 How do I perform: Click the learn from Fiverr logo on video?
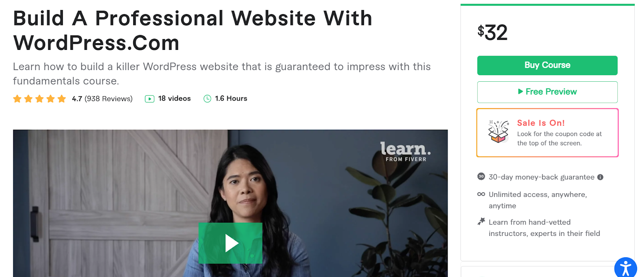(x=406, y=151)
